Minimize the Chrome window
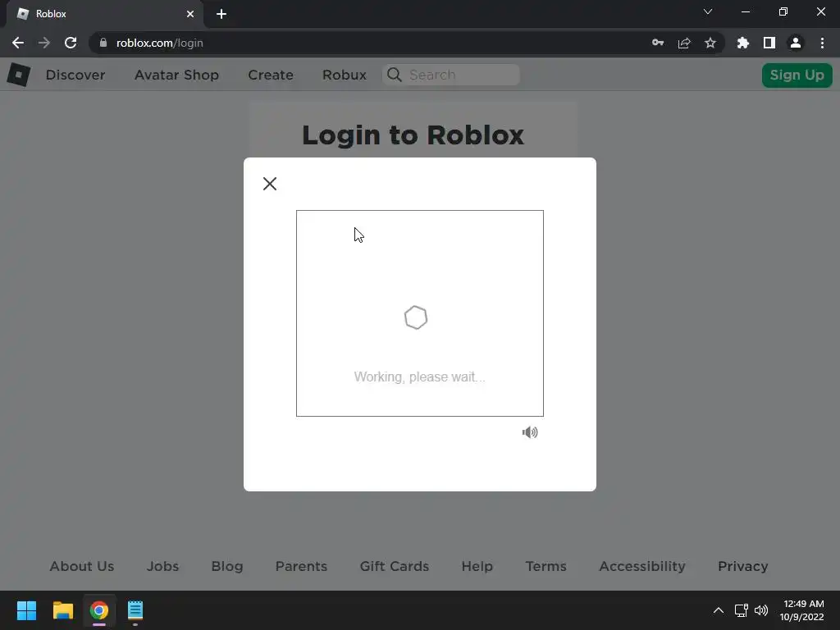 (x=745, y=11)
